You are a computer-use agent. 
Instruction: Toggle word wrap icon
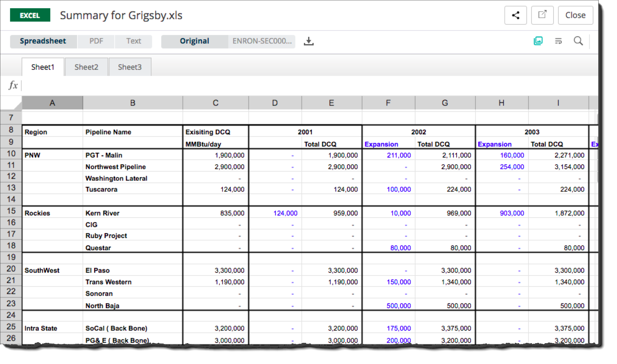[558, 41]
